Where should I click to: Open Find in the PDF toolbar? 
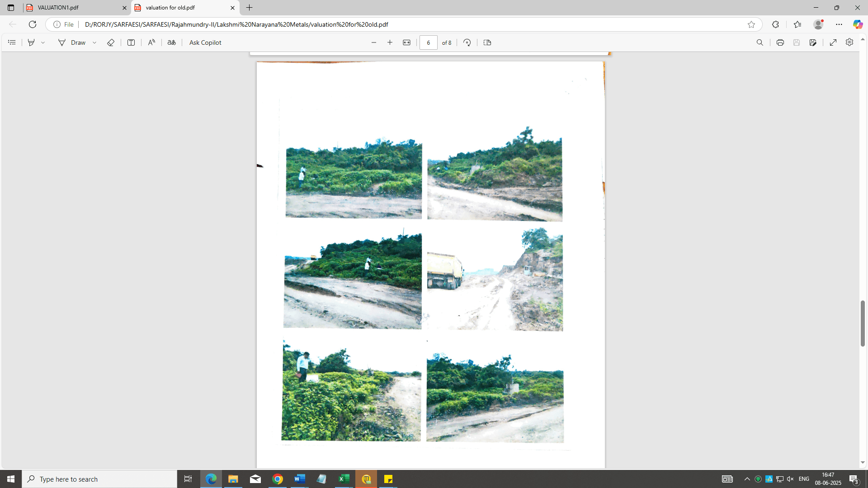coord(760,42)
